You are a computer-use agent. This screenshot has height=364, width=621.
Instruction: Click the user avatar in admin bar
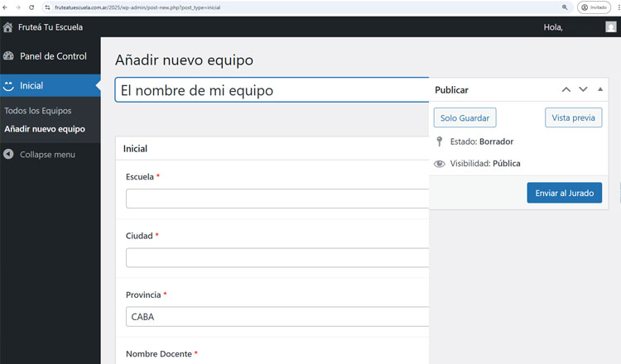[x=611, y=27]
